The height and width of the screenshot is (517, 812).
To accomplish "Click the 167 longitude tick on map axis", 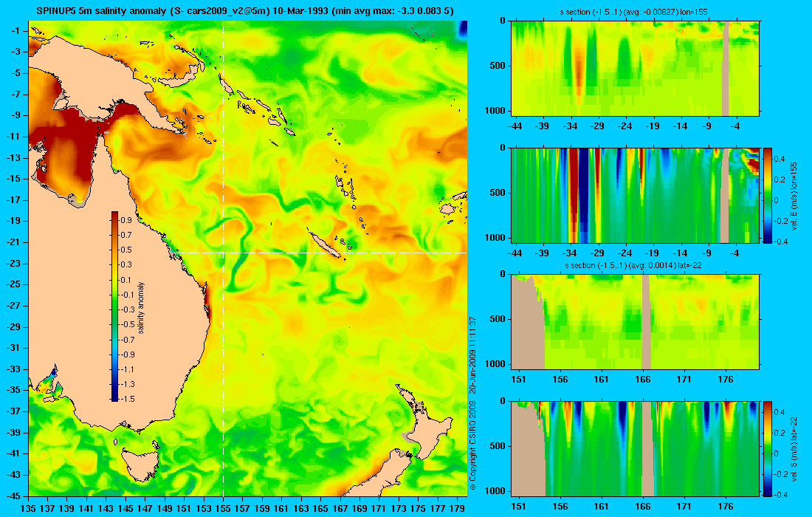I will click(340, 509).
